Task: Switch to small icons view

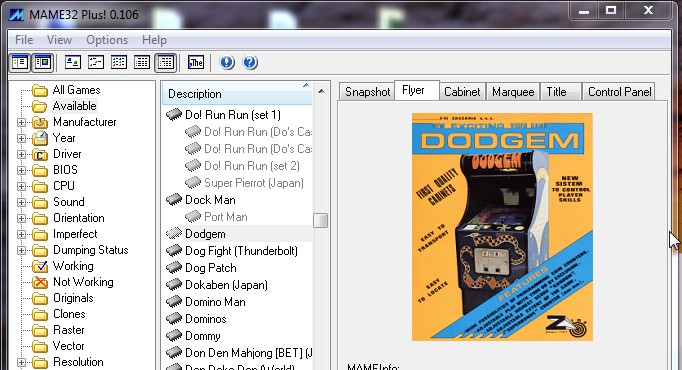Action: tap(96, 63)
